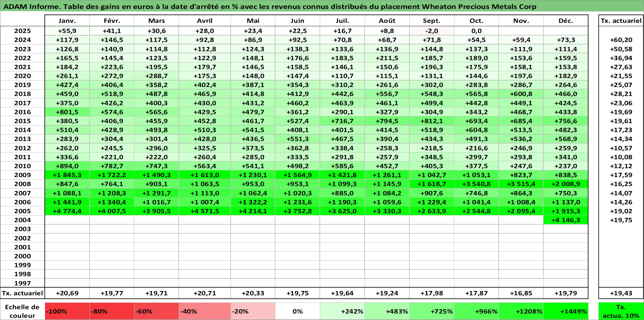The width and height of the screenshot is (644, 320).
Task: Select the 1997 row label
Action: pos(23,283)
